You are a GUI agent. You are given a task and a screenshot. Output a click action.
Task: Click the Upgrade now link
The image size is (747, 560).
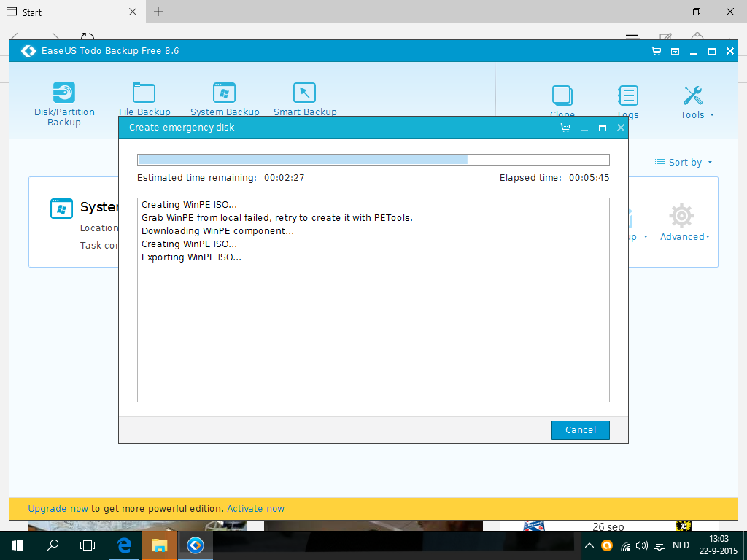click(58, 509)
